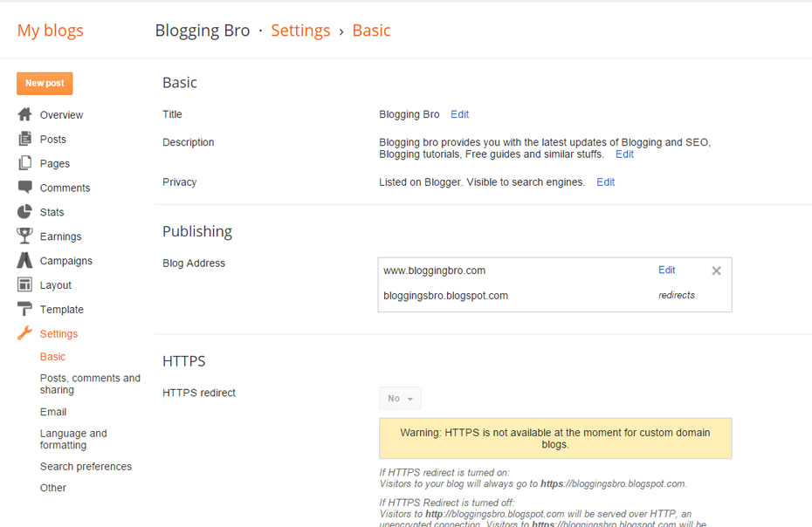The height and width of the screenshot is (527, 812).
Task: Open the Campaigns section
Action: click(x=65, y=261)
